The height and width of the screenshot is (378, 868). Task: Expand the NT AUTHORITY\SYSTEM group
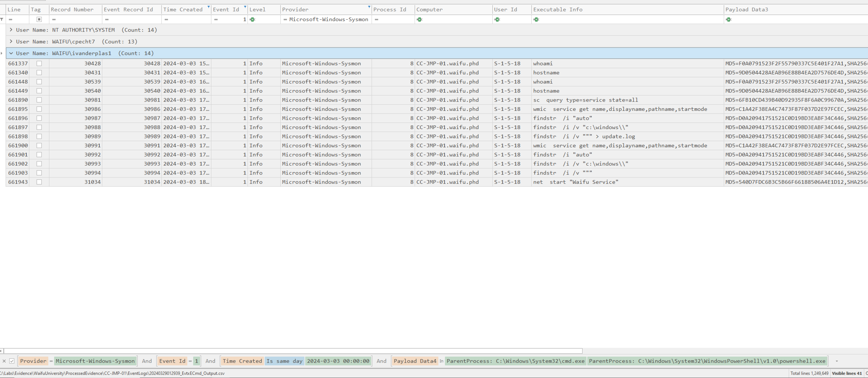click(11, 30)
